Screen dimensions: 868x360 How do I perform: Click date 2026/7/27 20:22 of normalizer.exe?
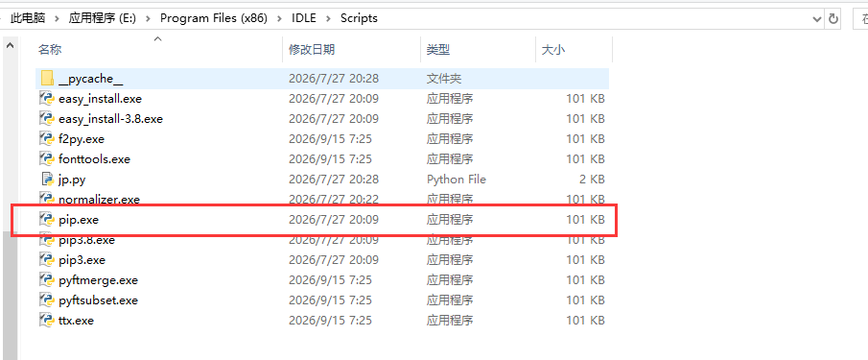pos(333,200)
